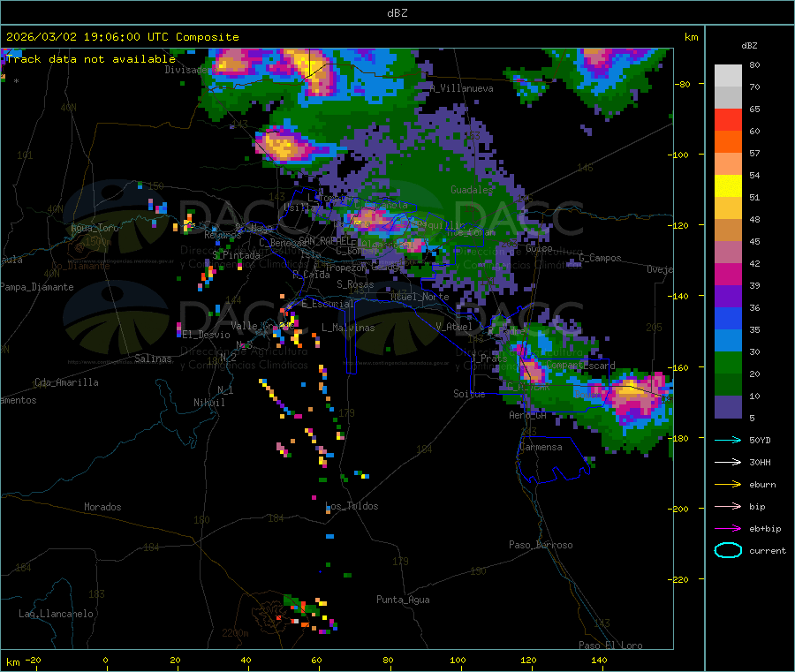Select the bright green 20-30 dBZ swatch
The image size is (795, 672).
(728, 362)
